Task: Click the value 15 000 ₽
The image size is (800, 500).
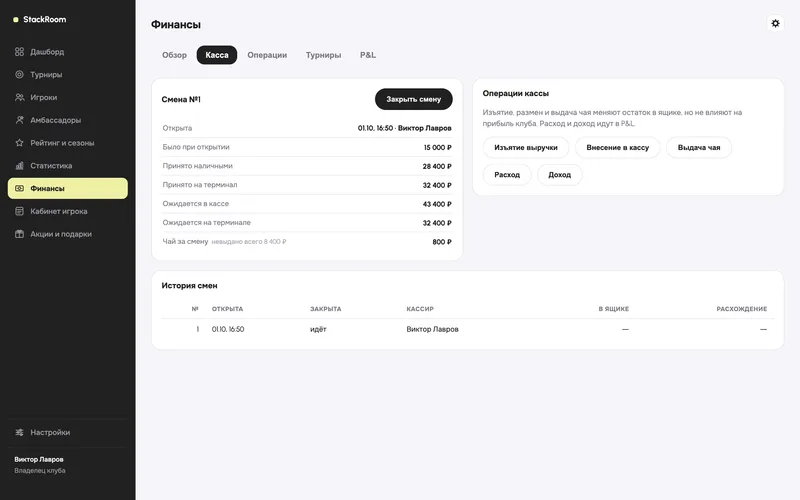Action: coord(438,147)
